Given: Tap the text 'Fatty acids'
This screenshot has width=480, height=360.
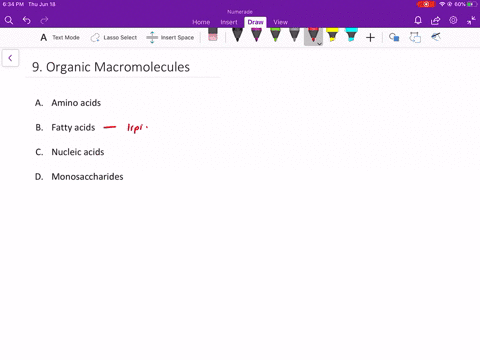Looking at the screenshot, I should [x=73, y=128].
